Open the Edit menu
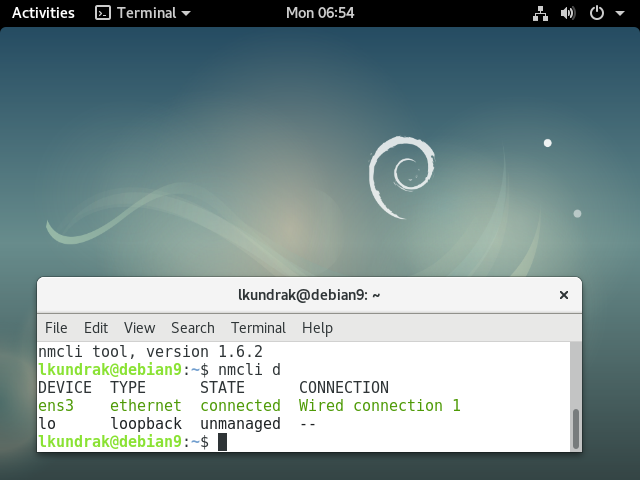This screenshot has height=480, width=640. pos(96,328)
